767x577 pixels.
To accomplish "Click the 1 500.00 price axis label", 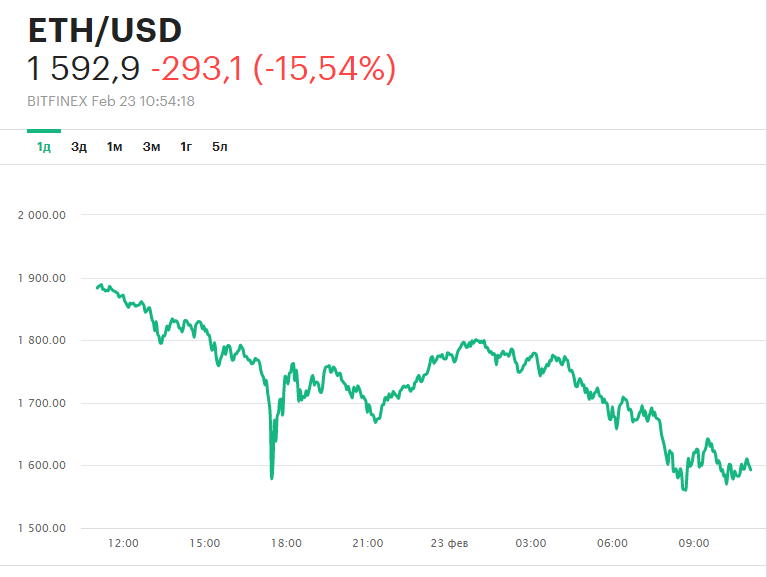I will [x=42, y=528].
